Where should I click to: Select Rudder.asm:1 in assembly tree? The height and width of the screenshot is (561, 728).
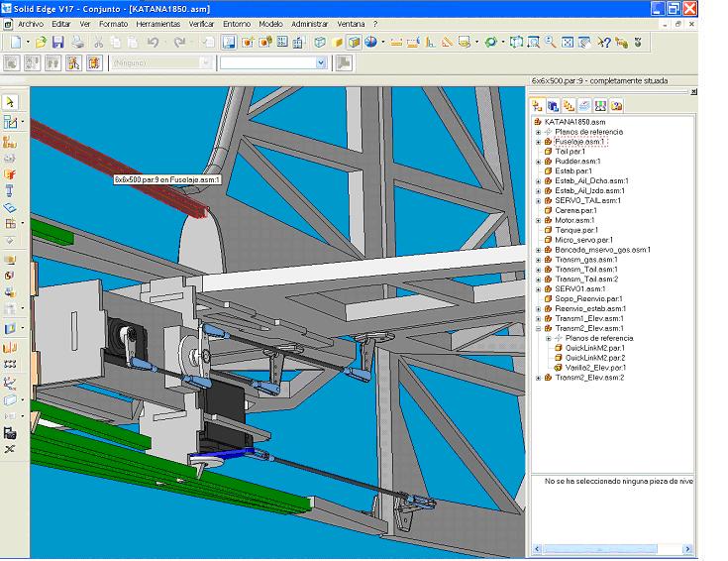point(577,161)
